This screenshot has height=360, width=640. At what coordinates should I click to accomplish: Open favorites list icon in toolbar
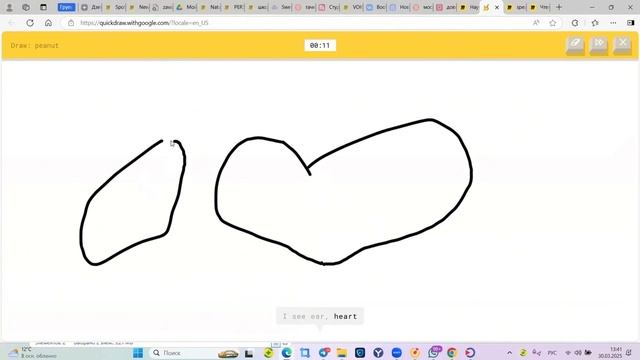(x=595, y=23)
